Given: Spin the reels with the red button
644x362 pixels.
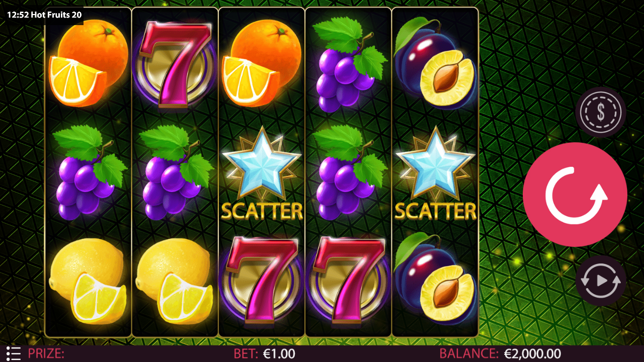Looking at the screenshot, I should pyautogui.click(x=575, y=195).
